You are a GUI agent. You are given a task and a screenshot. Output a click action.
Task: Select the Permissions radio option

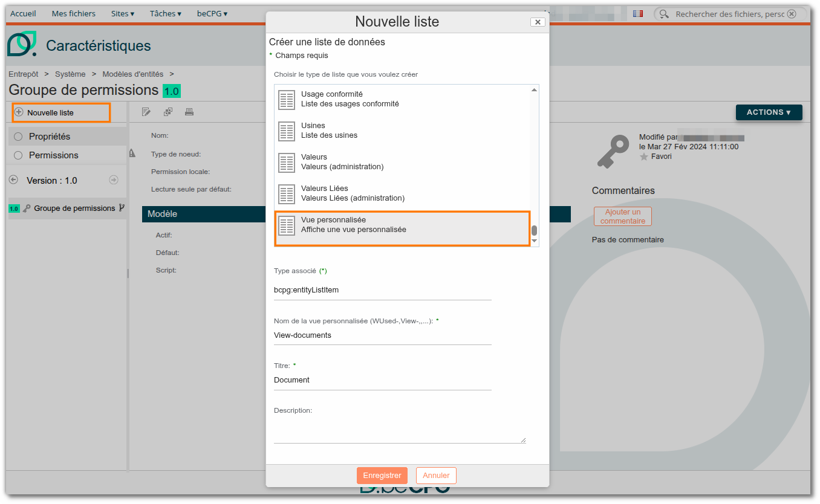(x=18, y=155)
